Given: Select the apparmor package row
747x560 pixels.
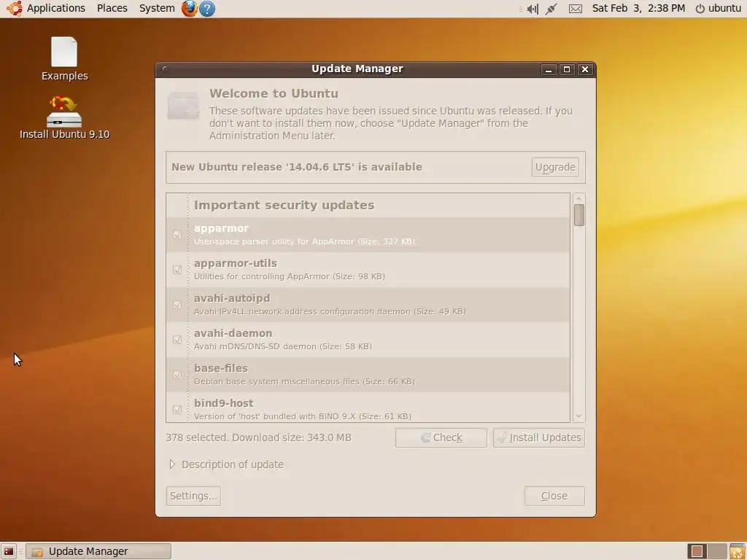Looking at the screenshot, I should click(368, 235).
